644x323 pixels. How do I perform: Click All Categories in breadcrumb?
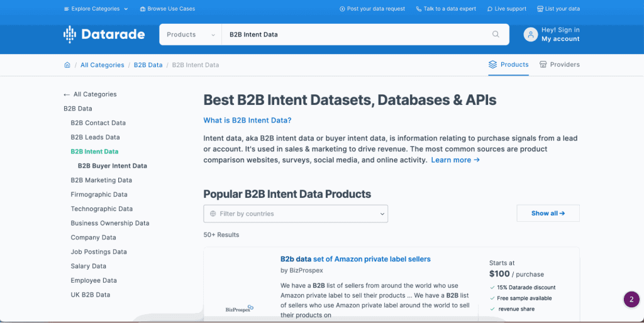click(x=103, y=65)
